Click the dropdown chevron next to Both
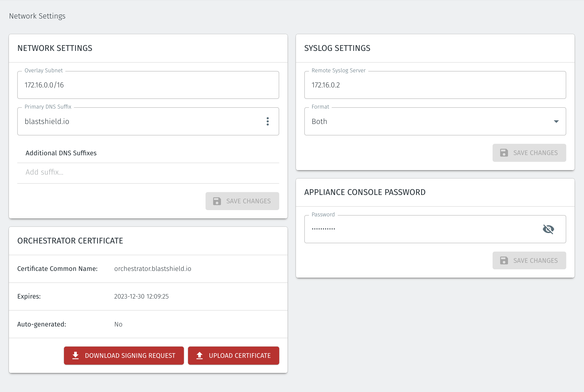This screenshot has width=584, height=392. pyautogui.click(x=556, y=121)
